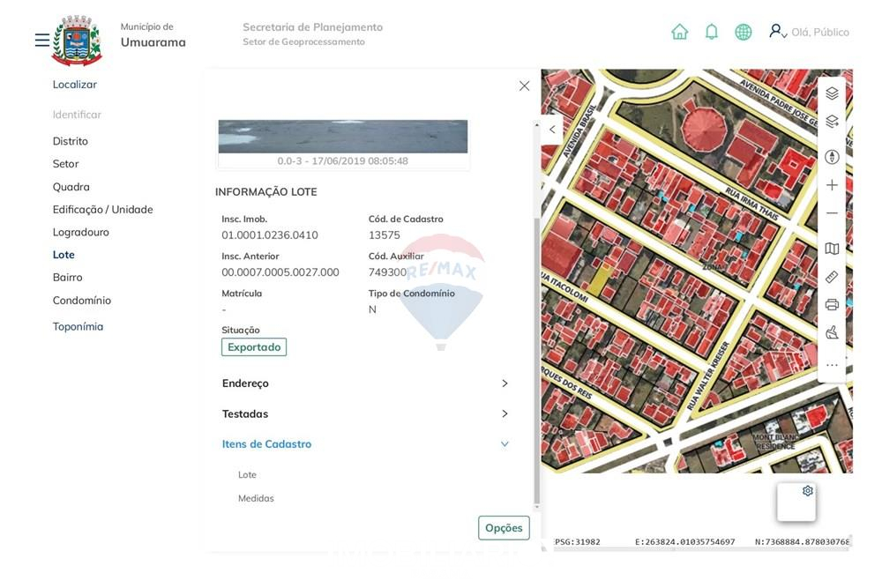The image size is (882, 588).
Task: Select the ruler measure tool
Action: (x=832, y=277)
